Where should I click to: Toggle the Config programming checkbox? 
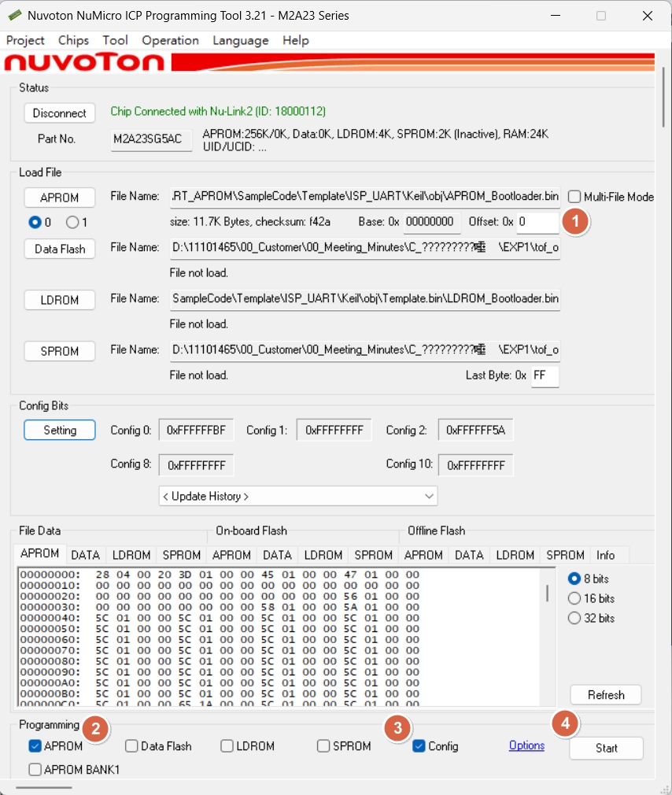(419, 746)
